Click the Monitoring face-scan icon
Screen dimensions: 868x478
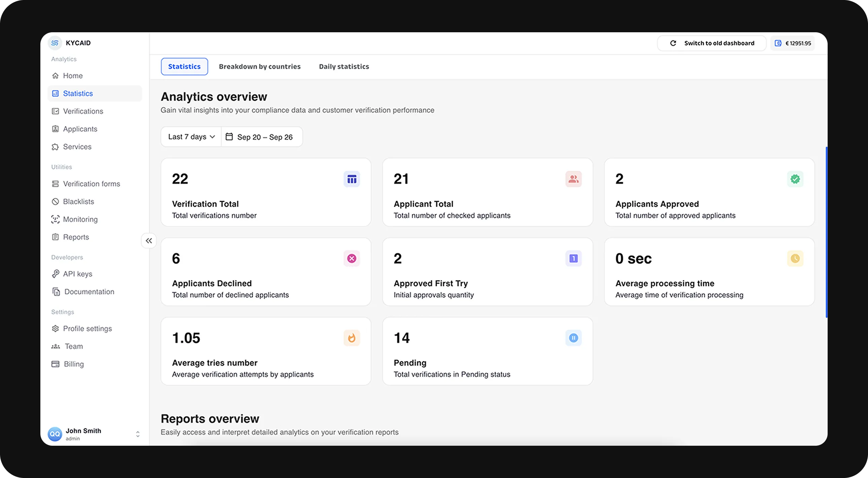pyautogui.click(x=55, y=220)
